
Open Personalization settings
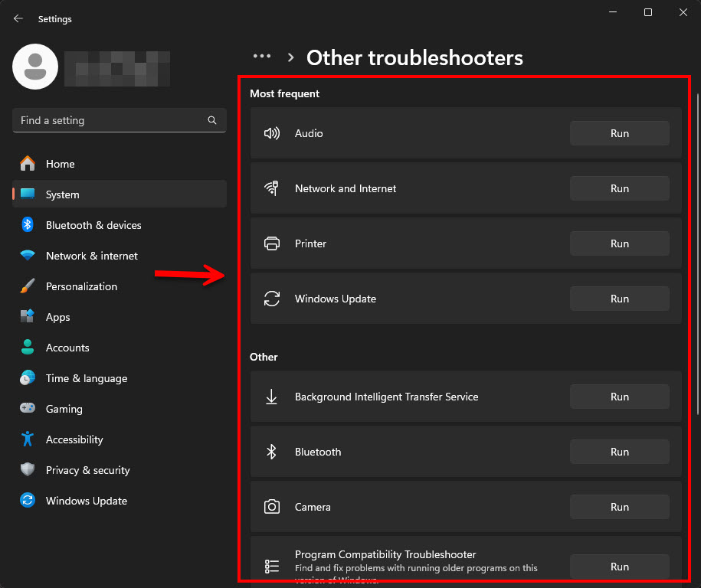120,286
